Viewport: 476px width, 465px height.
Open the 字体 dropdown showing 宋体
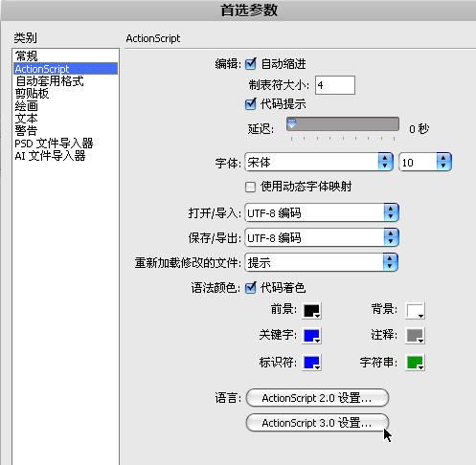pos(319,163)
